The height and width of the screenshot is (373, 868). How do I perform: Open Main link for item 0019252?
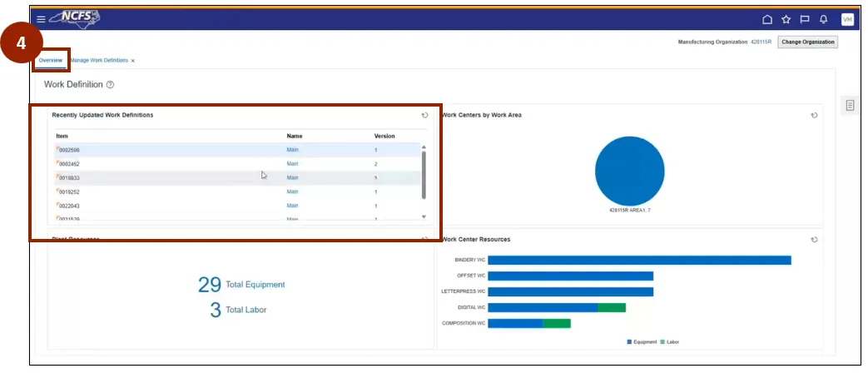point(292,191)
